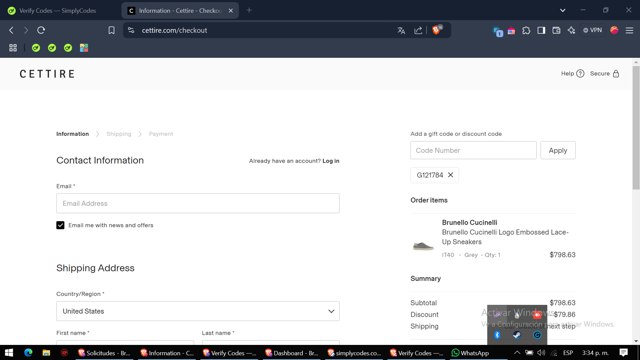The height and width of the screenshot is (360, 640).
Task: Open the browser hamburger menu
Action: [629, 30]
